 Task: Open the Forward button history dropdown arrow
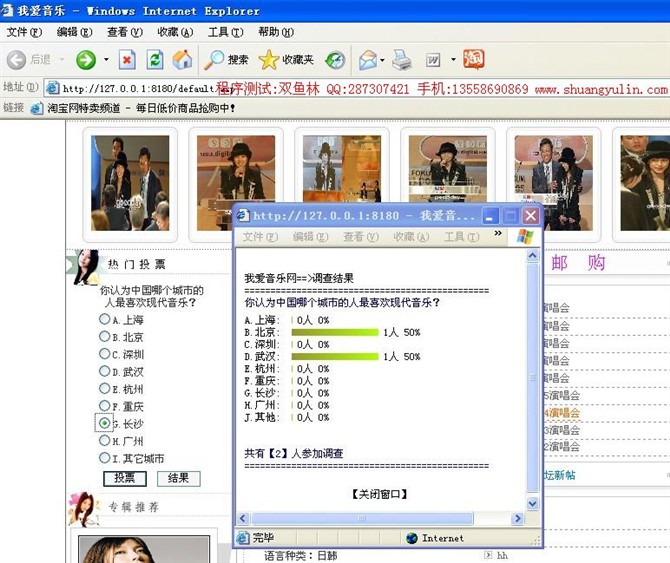click(x=106, y=60)
